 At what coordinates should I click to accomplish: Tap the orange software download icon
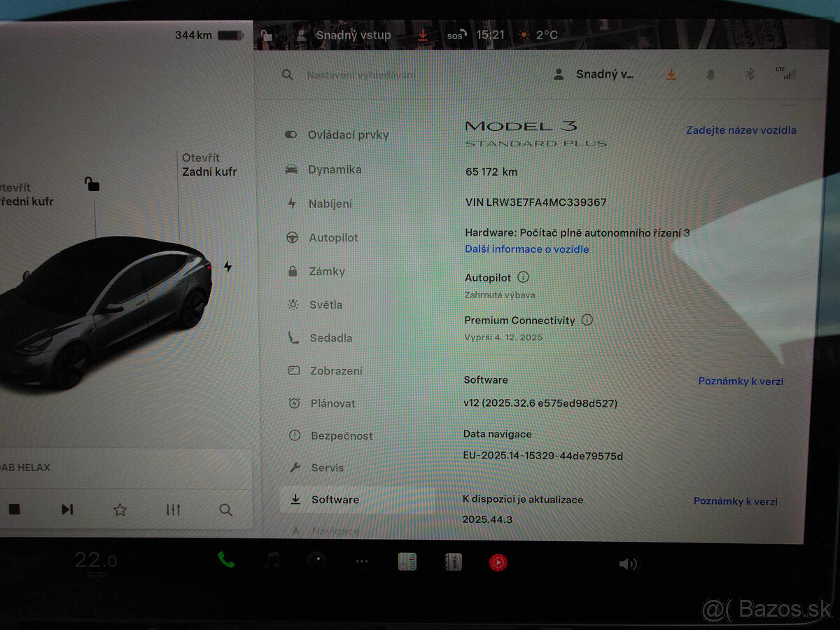(671, 73)
